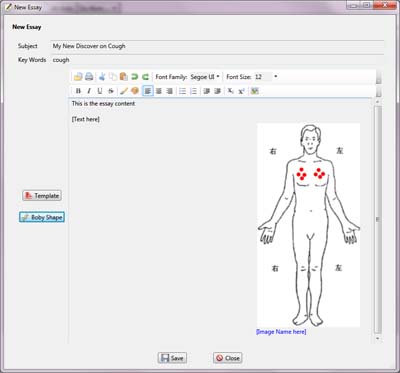
Task: Click the Font Size value box
Action: click(263, 77)
